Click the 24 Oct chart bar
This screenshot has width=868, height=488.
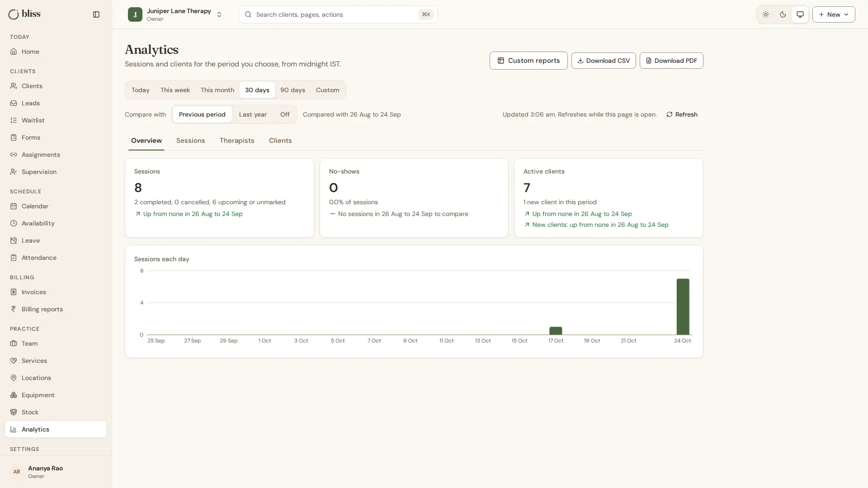[x=683, y=307]
